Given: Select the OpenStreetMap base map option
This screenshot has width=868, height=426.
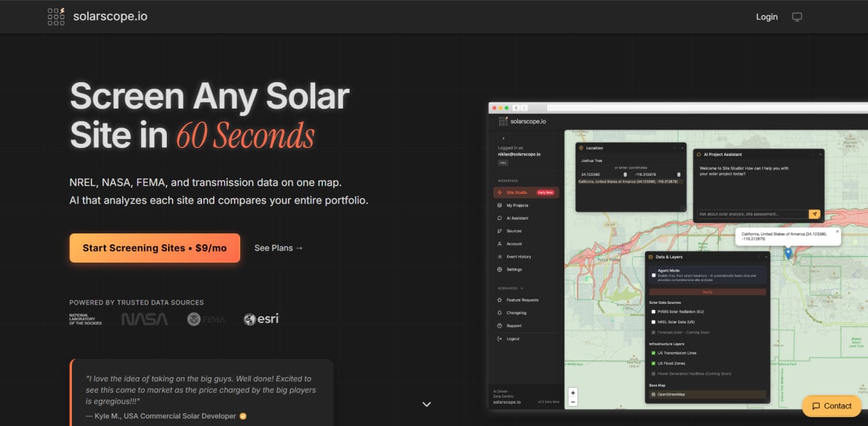Looking at the screenshot, I should coord(707,394).
